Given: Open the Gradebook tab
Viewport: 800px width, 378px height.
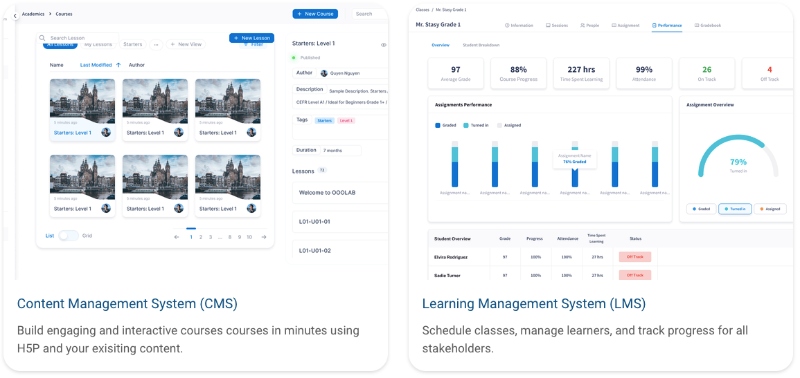Looking at the screenshot, I should [708, 25].
